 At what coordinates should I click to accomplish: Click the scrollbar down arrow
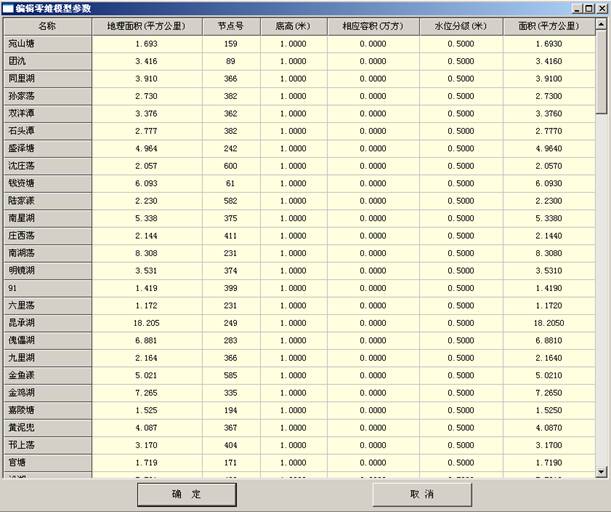pyautogui.click(x=601, y=471)
